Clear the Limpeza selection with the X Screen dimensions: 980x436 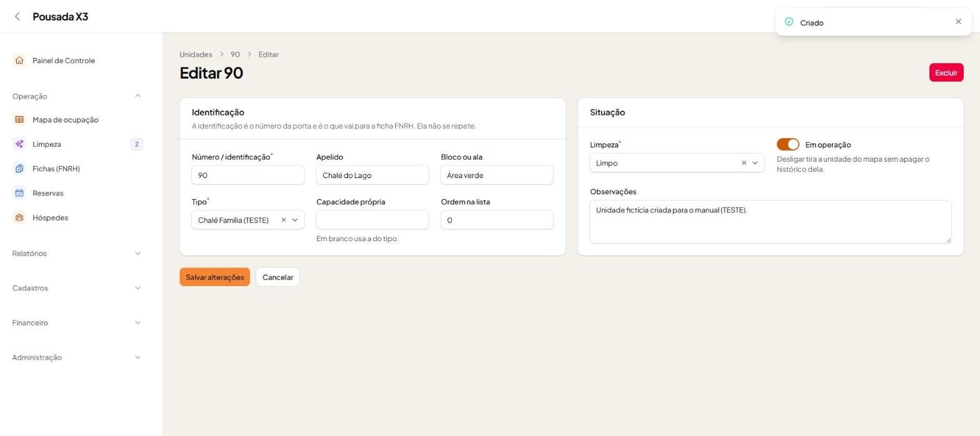coord(744,163)
